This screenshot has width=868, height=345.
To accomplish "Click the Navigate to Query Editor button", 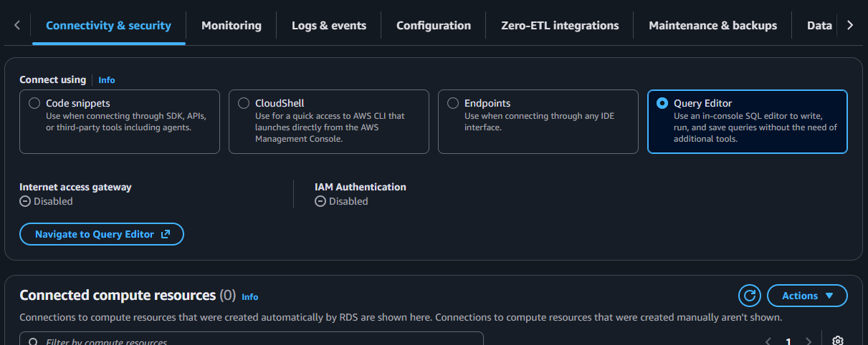I will (102, 234).
